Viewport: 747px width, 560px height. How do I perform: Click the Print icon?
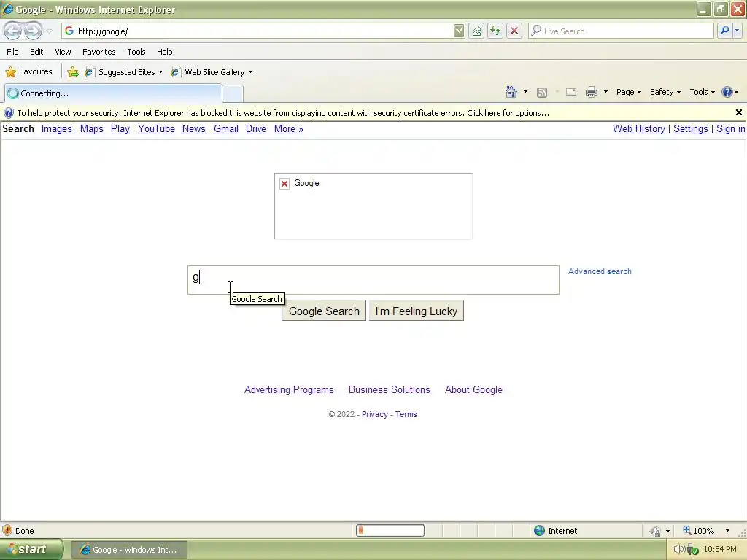click(x=592, y=92)
